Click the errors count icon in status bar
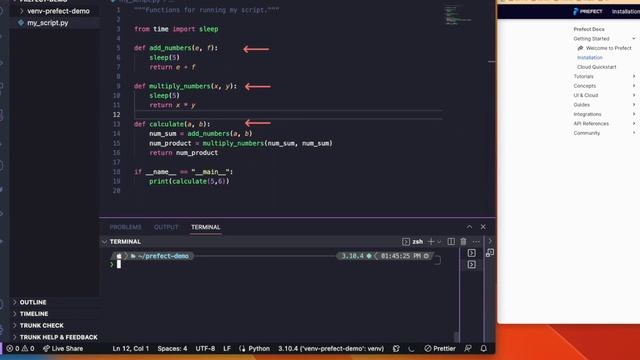Viewport: 640px width, 360px height. (x=10, y=349)
